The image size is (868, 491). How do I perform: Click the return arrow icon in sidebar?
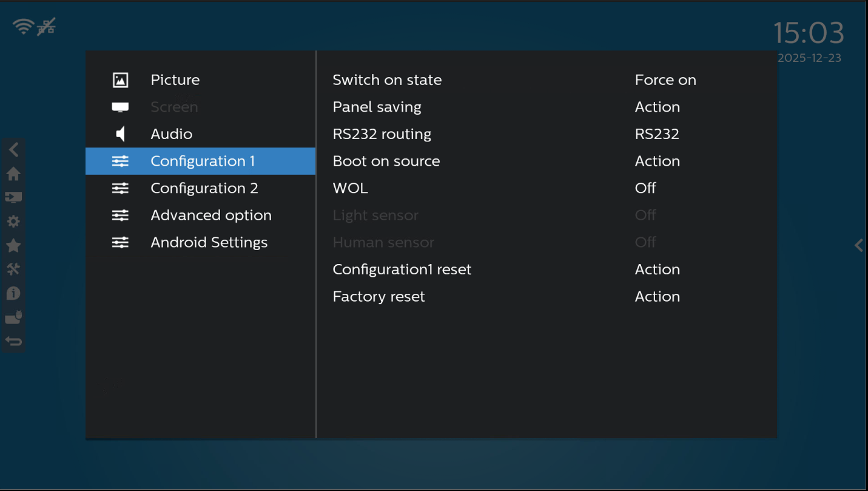coord(13,342)
